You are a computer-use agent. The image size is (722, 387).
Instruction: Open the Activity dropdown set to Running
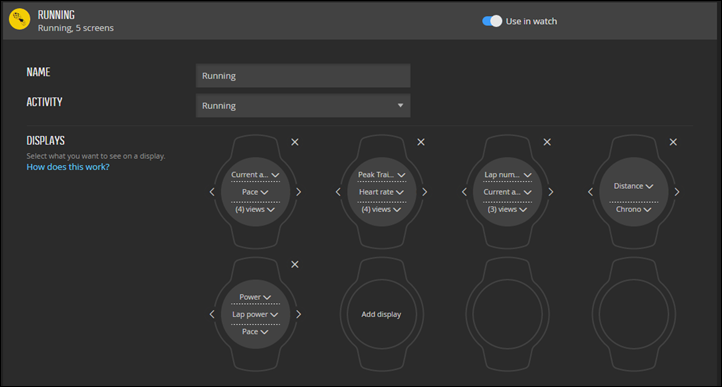coord(303,106)
